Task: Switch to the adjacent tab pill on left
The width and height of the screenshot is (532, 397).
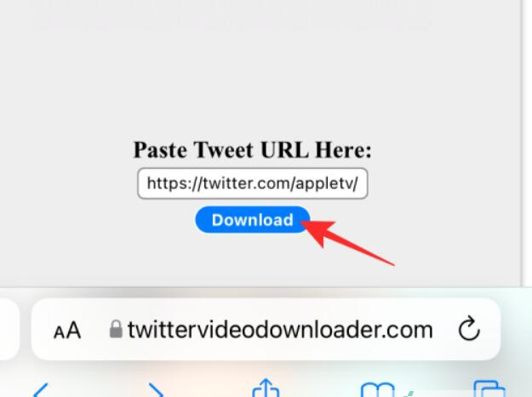Action: pos(9,330)
